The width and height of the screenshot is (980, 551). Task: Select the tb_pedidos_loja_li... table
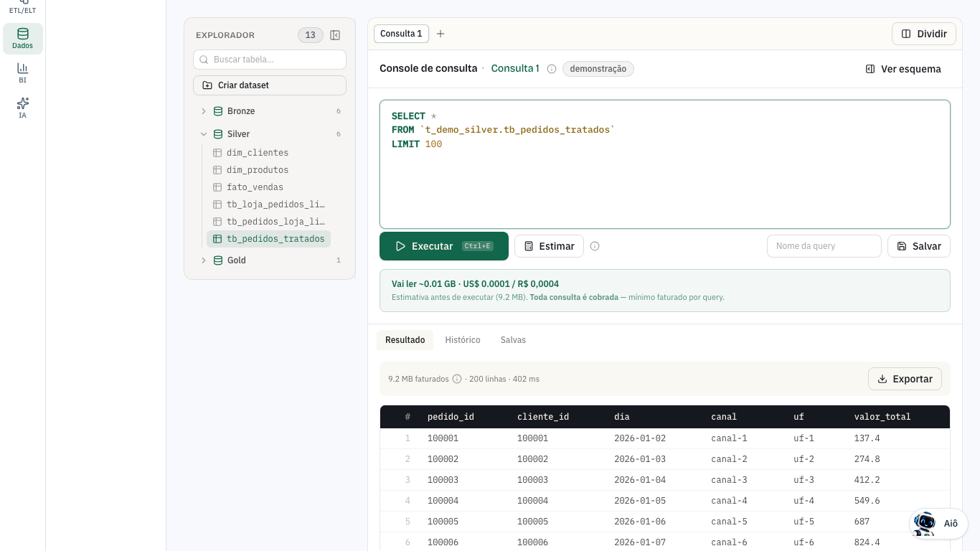click(269, 222)
